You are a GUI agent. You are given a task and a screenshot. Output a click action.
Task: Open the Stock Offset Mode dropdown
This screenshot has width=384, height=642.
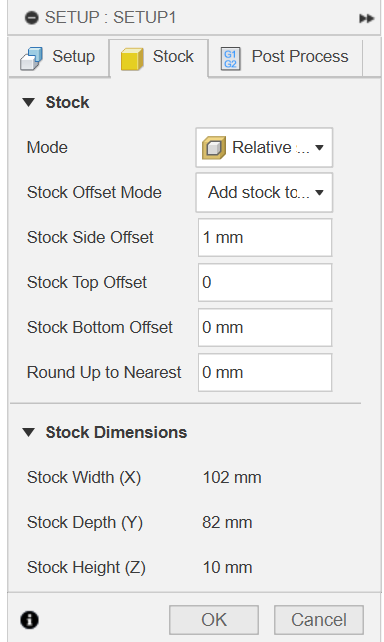tap(264, 192)
